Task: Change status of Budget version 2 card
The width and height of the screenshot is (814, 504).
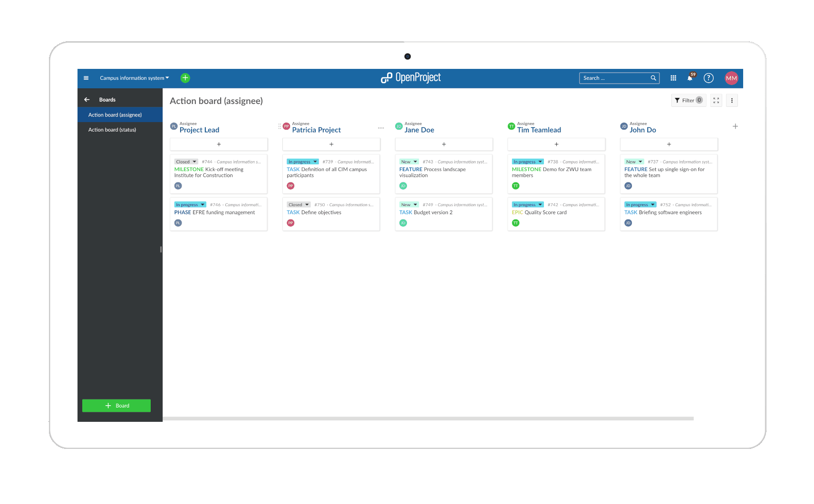Action: (409, 205)
